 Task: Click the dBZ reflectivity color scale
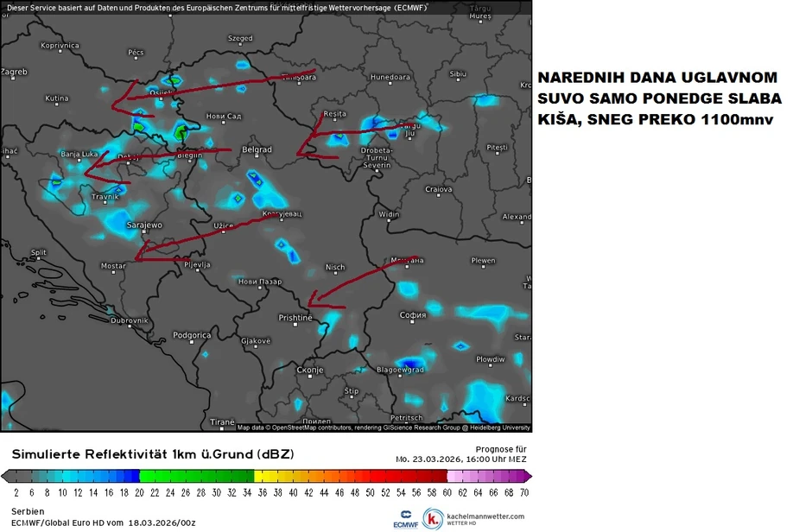pyautogui.click(x=268, y=475)
